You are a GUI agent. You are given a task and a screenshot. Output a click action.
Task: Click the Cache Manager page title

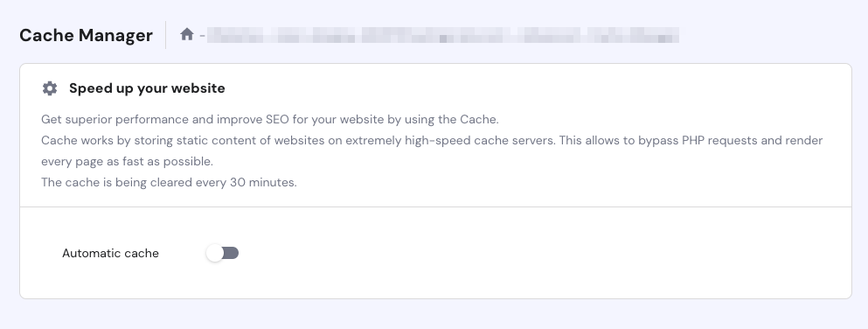(x=86, y=35)
